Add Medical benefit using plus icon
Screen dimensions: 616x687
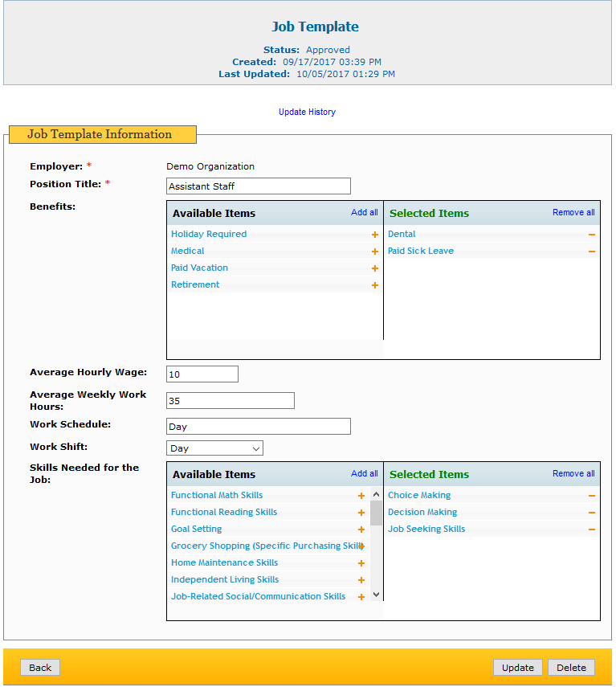tap(375, 251)
